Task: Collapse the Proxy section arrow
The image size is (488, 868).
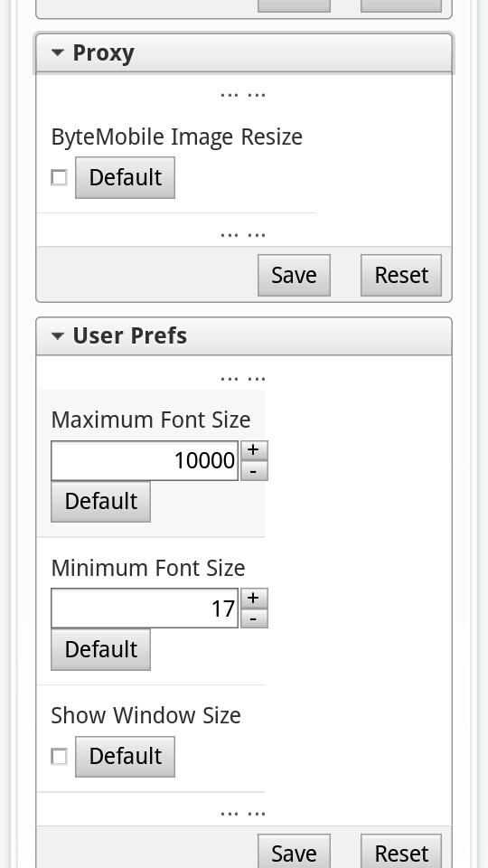Action: point(57,52)
